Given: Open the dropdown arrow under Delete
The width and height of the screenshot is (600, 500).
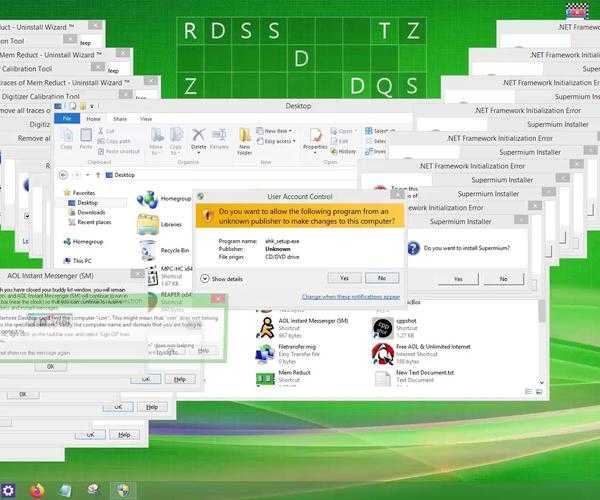Looking at the screenshot, I should (199, 153).
